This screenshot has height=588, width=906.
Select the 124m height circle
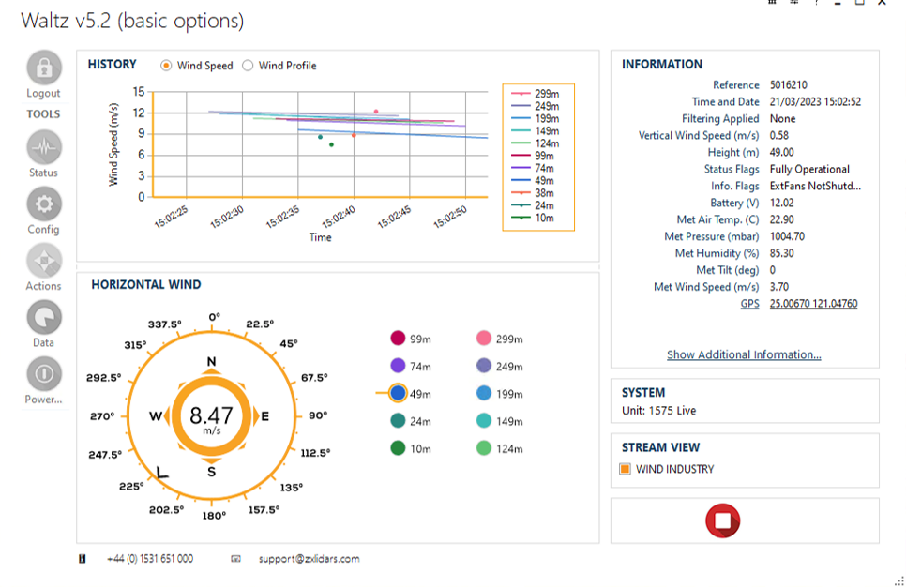[484, 448]
